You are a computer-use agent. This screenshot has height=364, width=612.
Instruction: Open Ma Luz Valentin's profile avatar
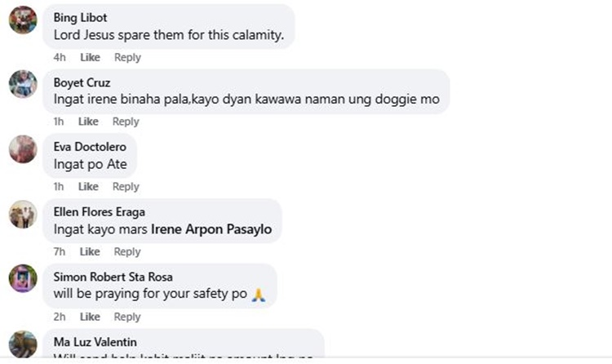(23, 344)
